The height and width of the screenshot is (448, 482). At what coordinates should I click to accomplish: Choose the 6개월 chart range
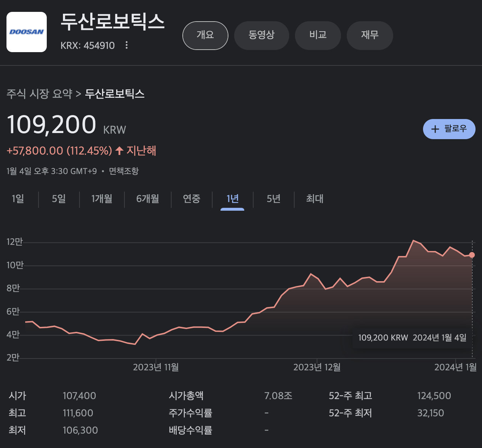point(147,199)
